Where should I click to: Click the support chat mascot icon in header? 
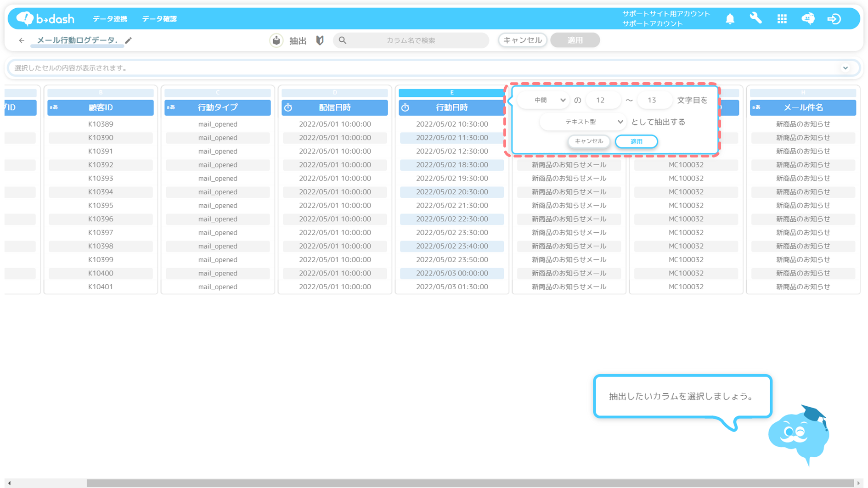click(x=808, y=19)
